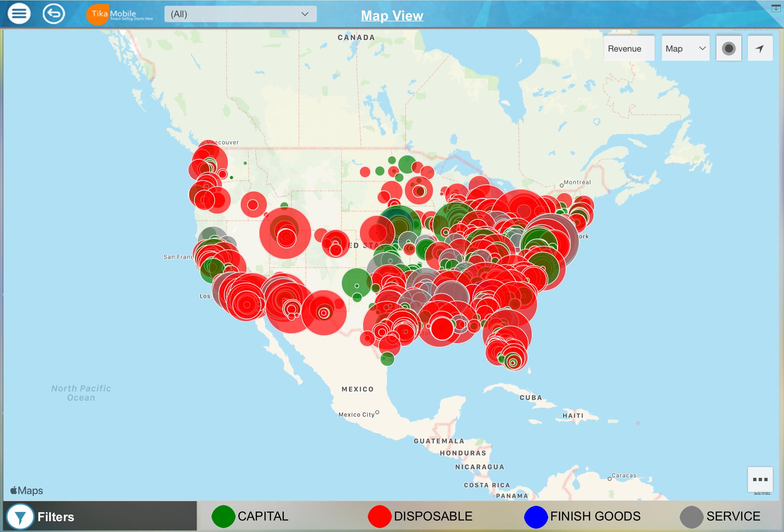Viewport: 784px width, 532px height.
Task: Open the (All) filter dropdown
Action: [241, 14]
